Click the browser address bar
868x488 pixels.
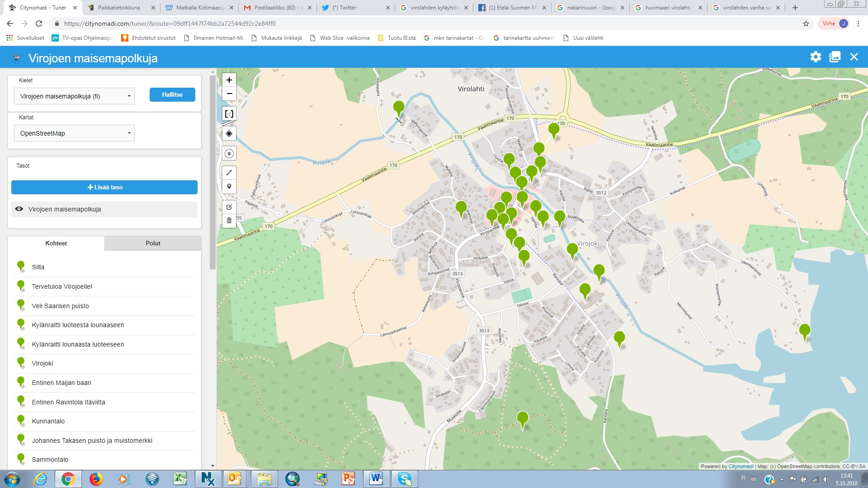click(x=425, y=23)
